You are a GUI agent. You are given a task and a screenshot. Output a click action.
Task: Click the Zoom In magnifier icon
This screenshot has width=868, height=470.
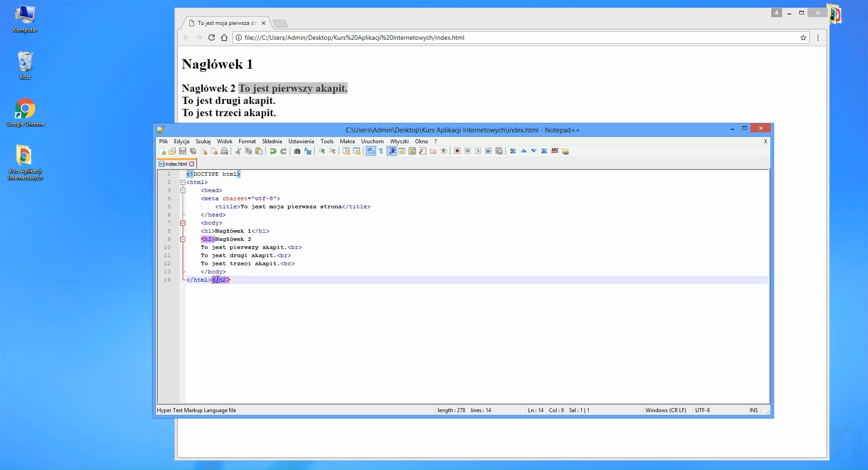[322, 151]
